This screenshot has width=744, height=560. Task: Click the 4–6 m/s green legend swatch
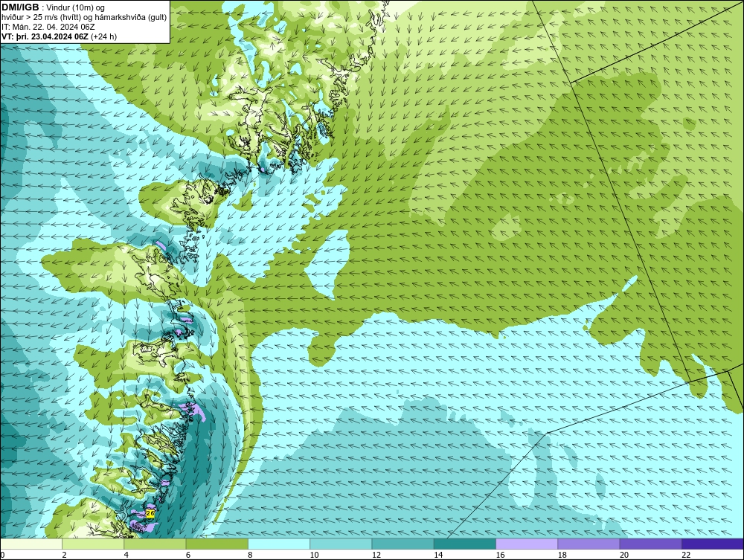click(155, 544)
